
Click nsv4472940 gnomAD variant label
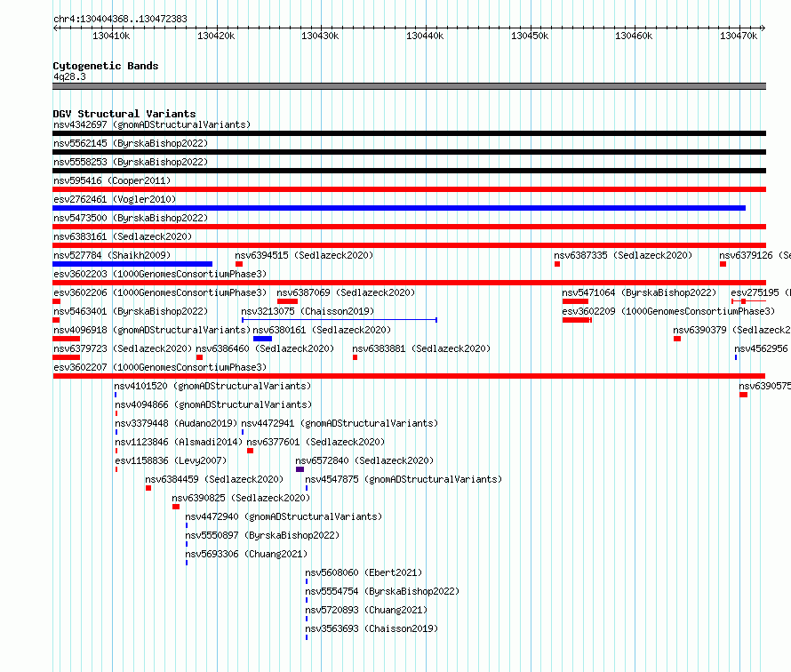click(284, 516)
